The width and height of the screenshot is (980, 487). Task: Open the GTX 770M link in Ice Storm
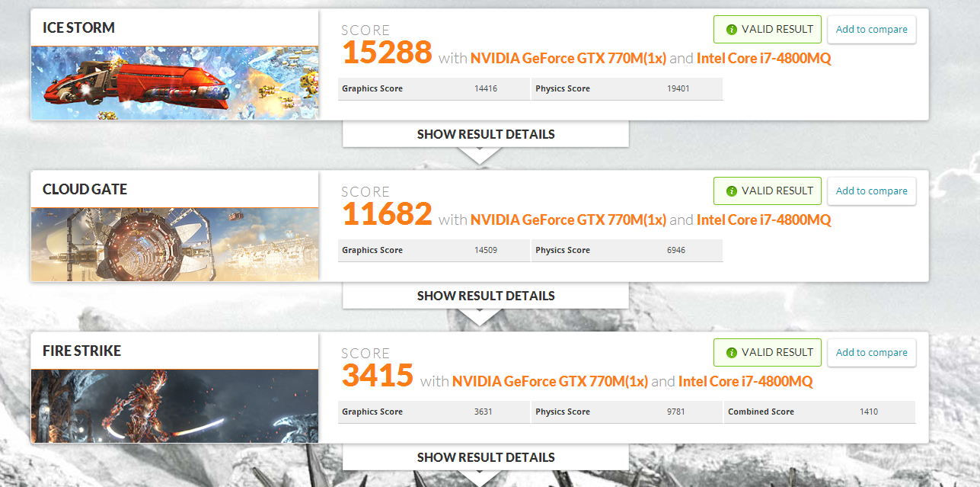coord(568,59)
